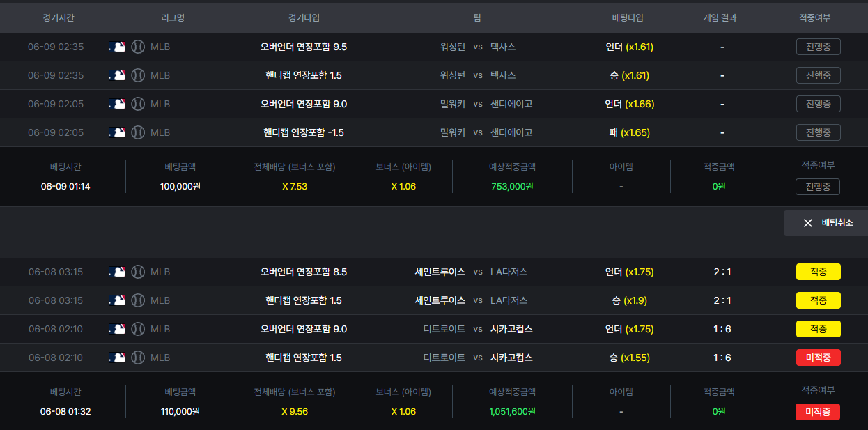This screenshot has height=430, width=868.
Task: Click baseball icon in Detroit handicap 1.5 row
Action: point(138,358)
